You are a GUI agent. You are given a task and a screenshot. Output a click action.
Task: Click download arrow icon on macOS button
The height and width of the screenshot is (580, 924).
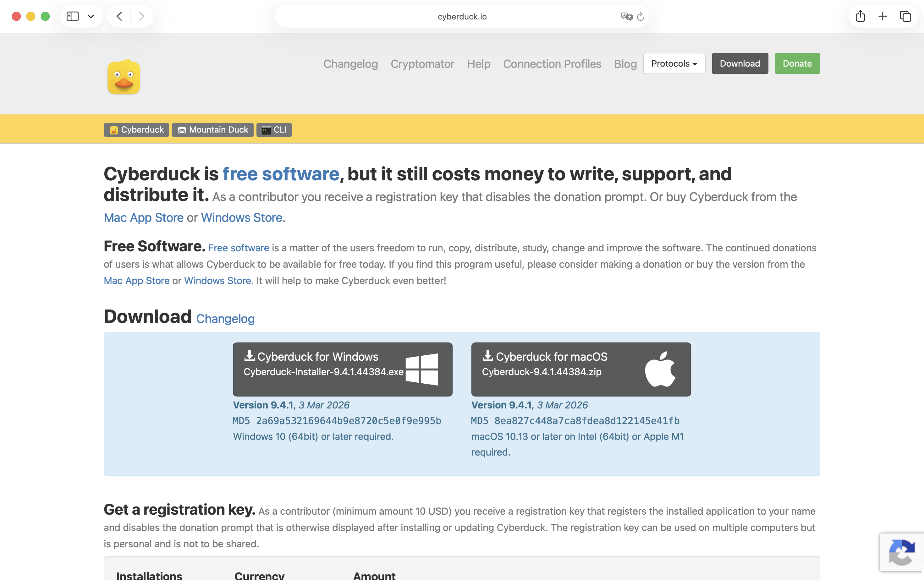pyautogui.click(x=488, y=356)
